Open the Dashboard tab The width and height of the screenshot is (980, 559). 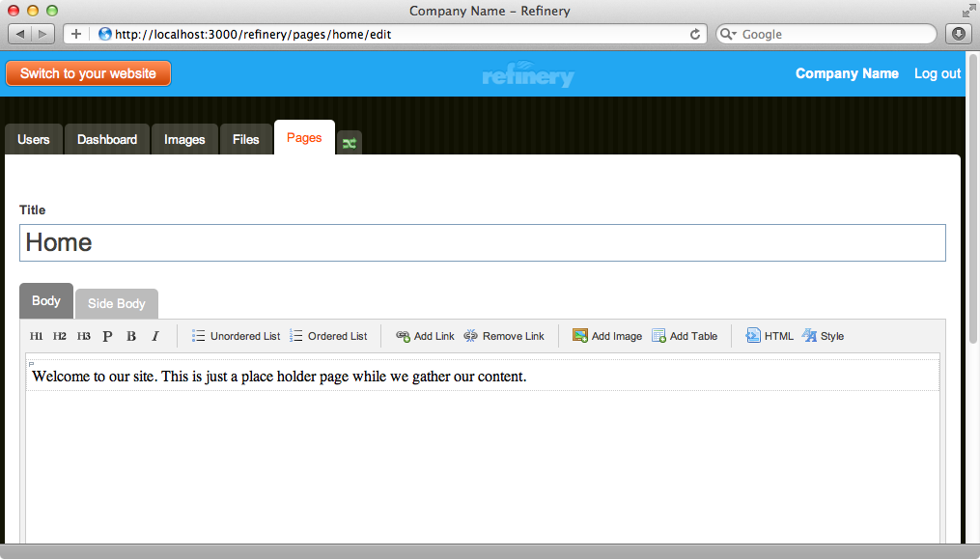pos(107,139)
